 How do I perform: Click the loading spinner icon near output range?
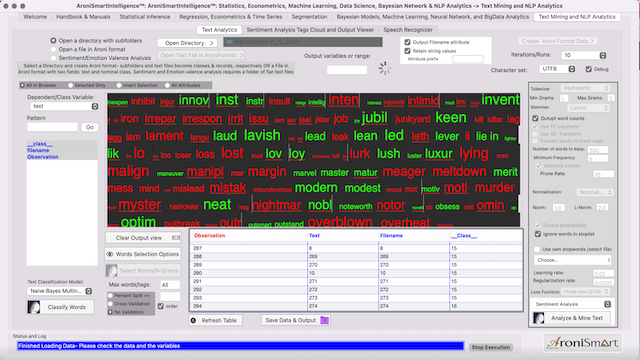coord(384,68)
